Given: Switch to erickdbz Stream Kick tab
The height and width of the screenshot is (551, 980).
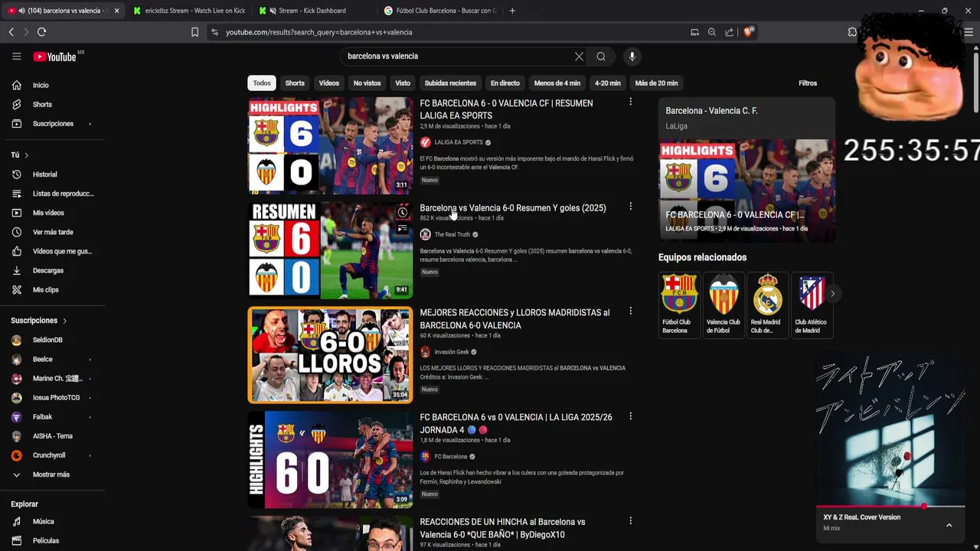Looking at the screenshot, I should coord(188,11).
